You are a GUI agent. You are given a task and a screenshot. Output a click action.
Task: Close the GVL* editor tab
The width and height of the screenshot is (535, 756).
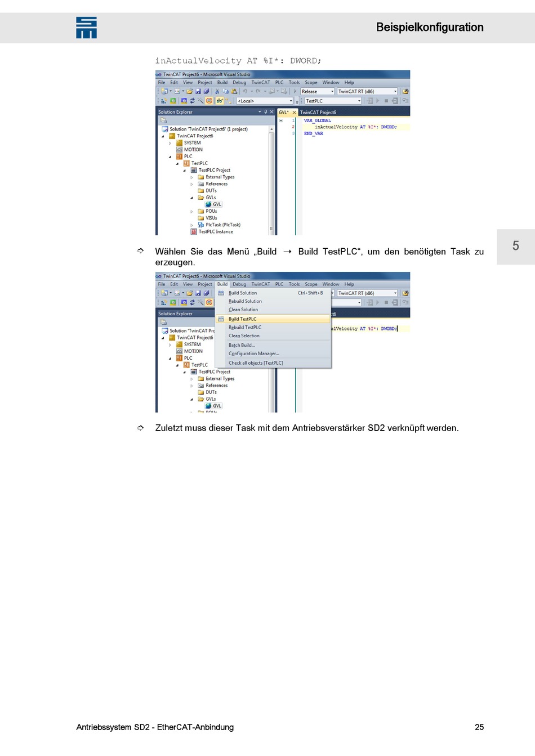294,113
